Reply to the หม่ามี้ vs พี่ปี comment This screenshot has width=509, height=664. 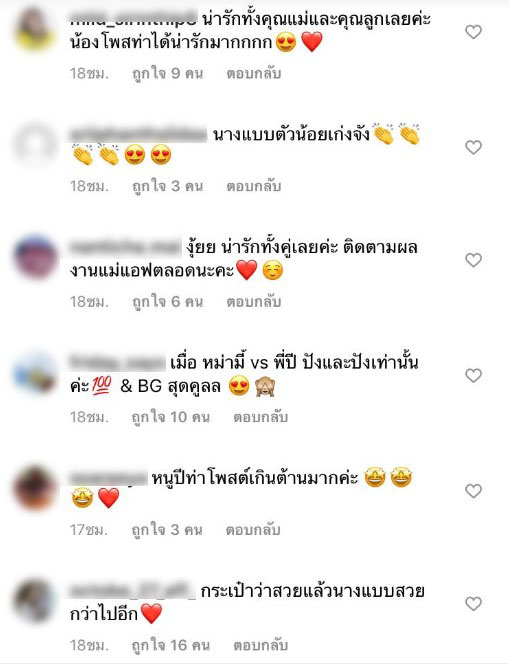coord(260,417)
